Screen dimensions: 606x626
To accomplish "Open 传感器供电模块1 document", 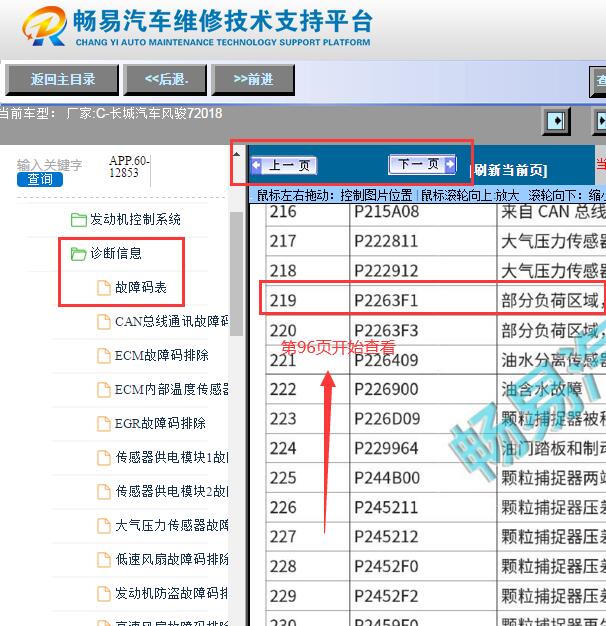I will click(x=172, y=457).
